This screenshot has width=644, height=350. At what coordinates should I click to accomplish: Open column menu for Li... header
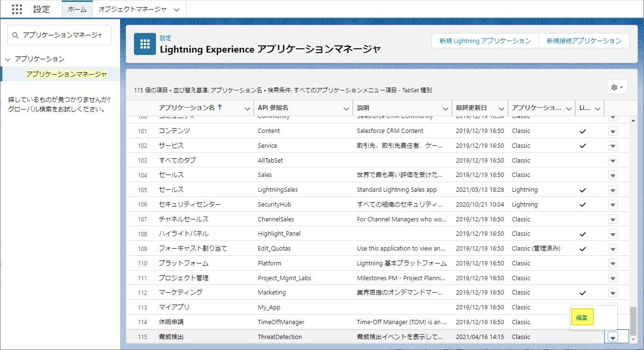tap(598, 109)
